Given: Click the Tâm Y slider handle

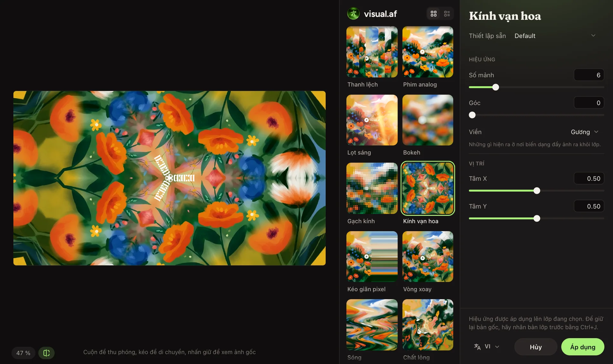Looking at the screenshot, I should [537, 218].
